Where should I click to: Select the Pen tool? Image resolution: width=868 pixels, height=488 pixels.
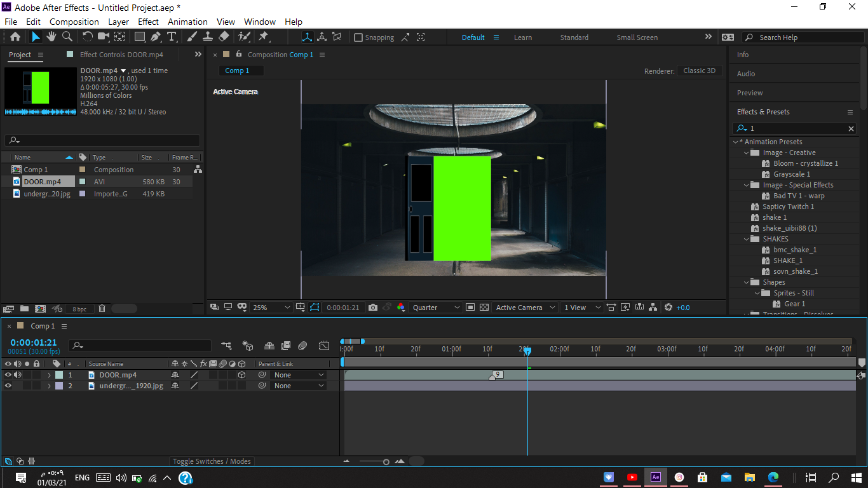[x=156, y=37]
